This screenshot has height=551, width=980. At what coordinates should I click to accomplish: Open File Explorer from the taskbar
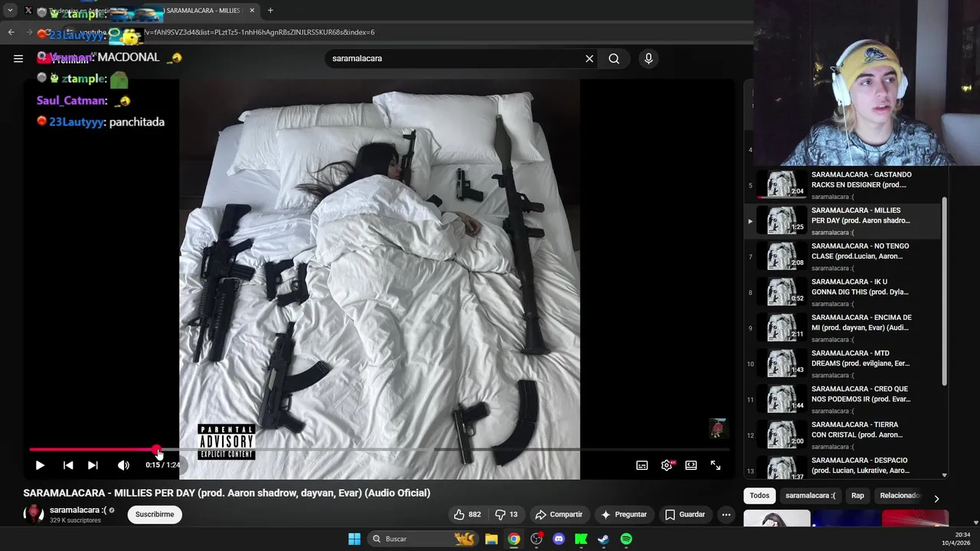tap(492, 539)
